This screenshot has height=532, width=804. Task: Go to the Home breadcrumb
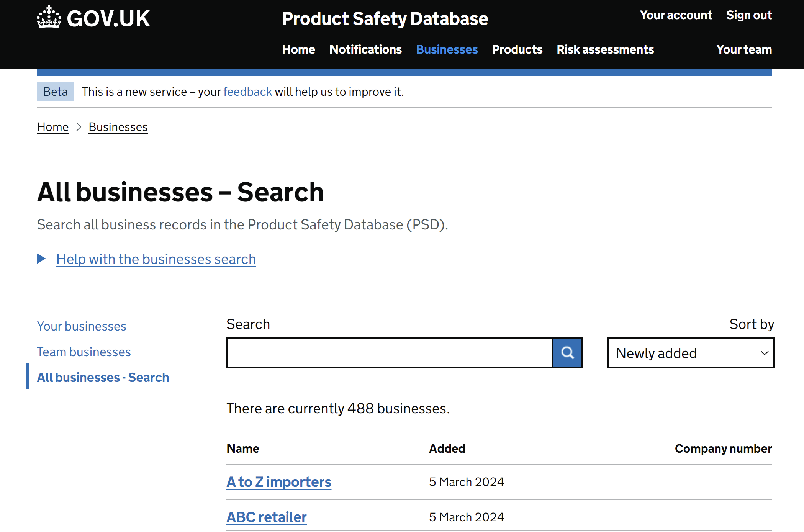(x=53, y=127)
